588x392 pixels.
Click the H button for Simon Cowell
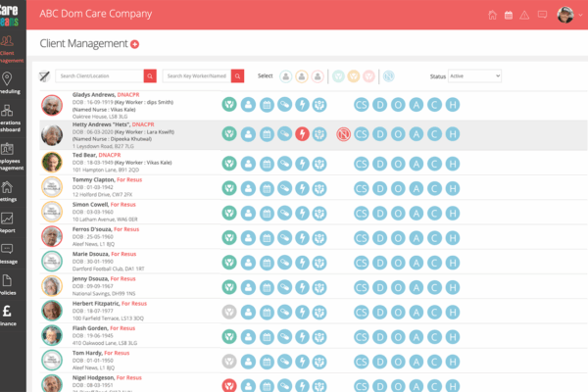[x=451, y=213]
